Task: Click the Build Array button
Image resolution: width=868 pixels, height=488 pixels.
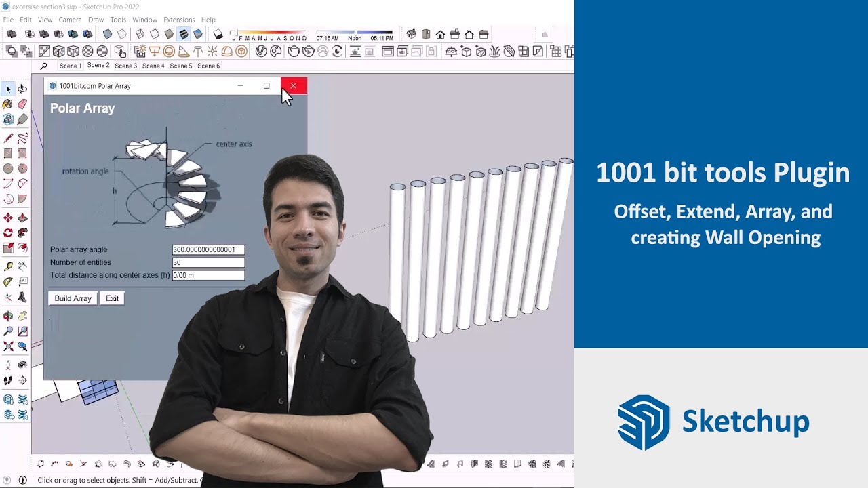Action: click(x=73, y=298)
